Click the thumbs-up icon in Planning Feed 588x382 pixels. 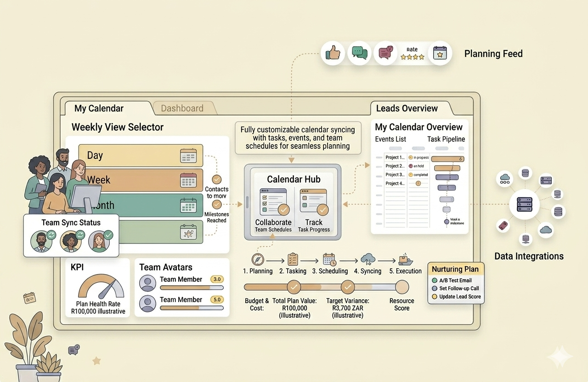(333, 53)
